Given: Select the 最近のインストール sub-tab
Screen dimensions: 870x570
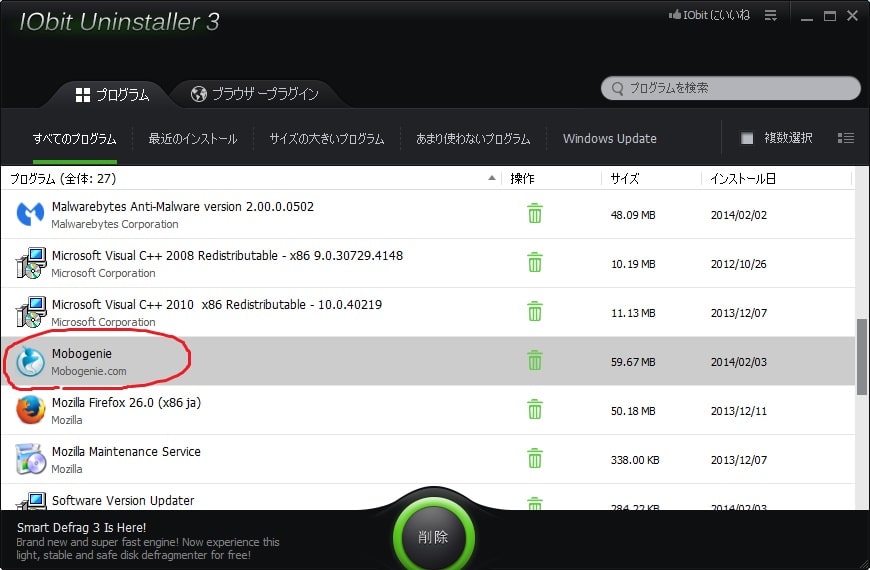Looking at the screenshot, I should pos(193,139).
